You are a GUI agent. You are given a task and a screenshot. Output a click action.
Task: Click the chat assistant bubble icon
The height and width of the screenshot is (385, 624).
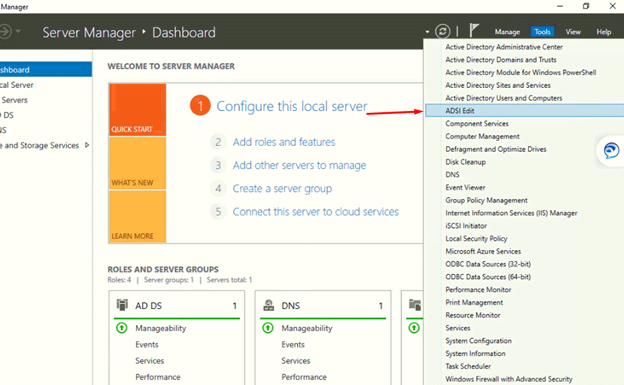tap(611, 150)
